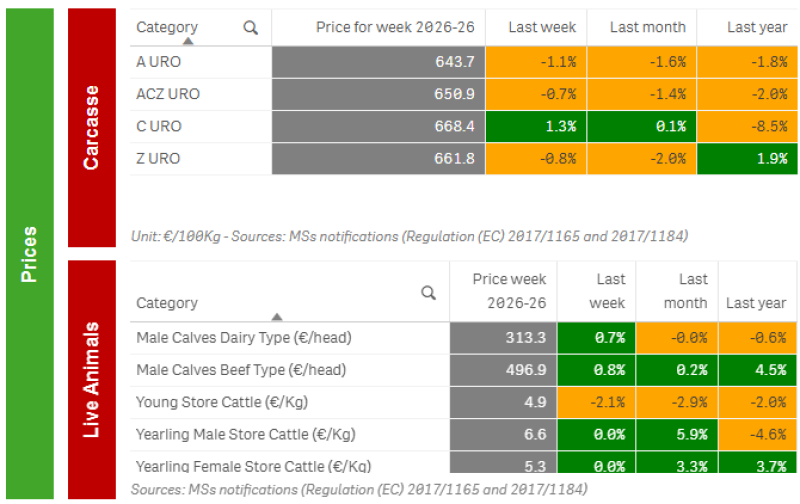The image size is (800, 504).
Task: Open search in Live Animals Category column
Action: click(428, 293)
